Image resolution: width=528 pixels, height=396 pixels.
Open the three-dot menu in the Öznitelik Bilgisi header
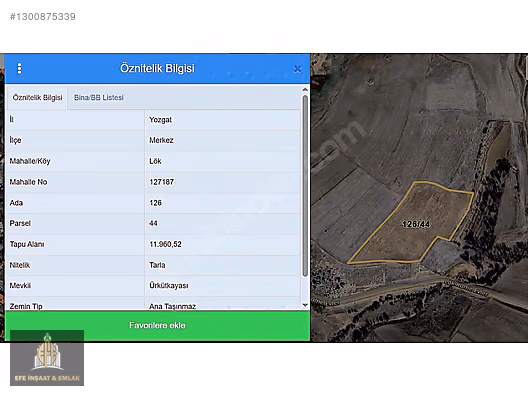20,68
